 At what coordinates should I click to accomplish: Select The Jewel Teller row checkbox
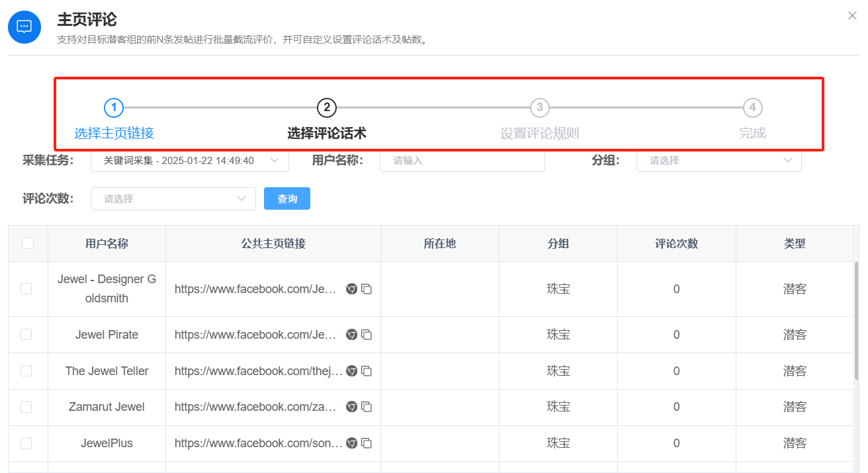(26, 370)
